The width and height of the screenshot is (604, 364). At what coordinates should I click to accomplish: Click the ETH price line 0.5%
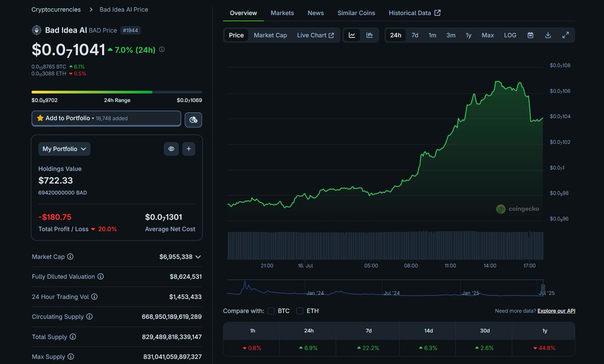pos(59,73)
